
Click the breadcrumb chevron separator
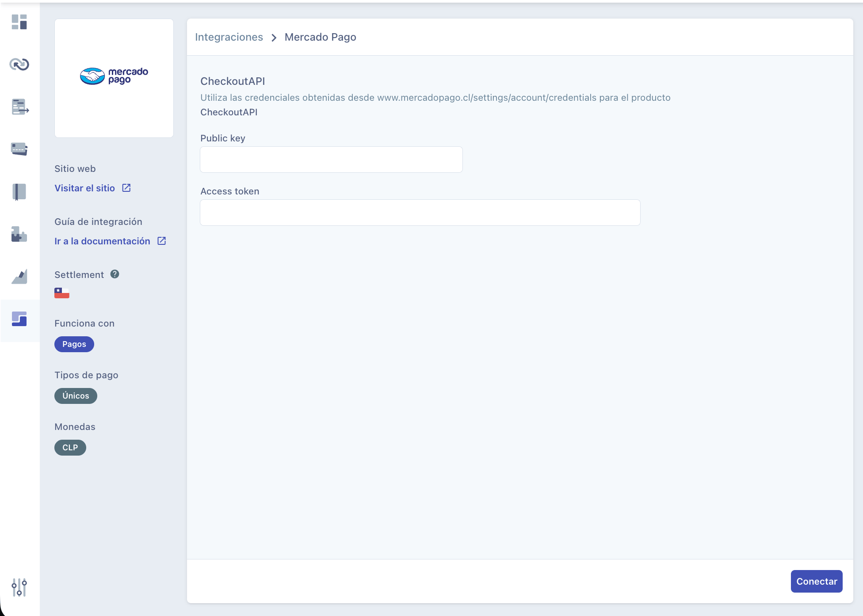tap(274, 38)
